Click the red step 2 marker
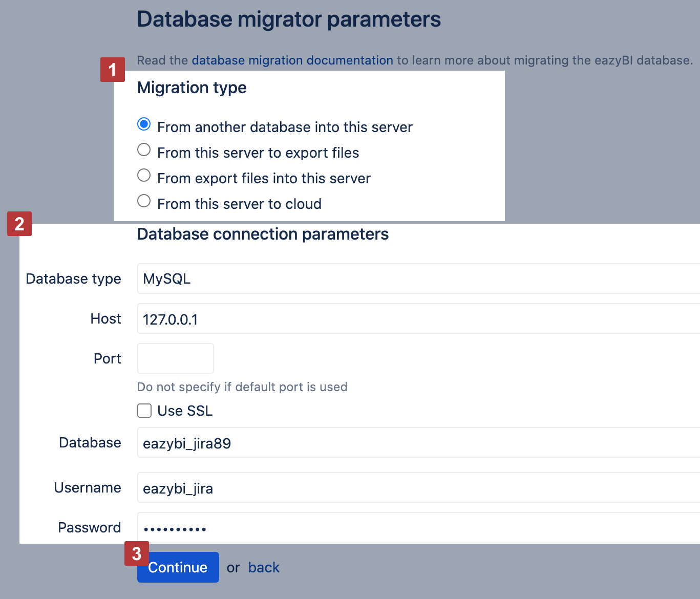This screenshot has height=599, width=700. coord(19,224)
